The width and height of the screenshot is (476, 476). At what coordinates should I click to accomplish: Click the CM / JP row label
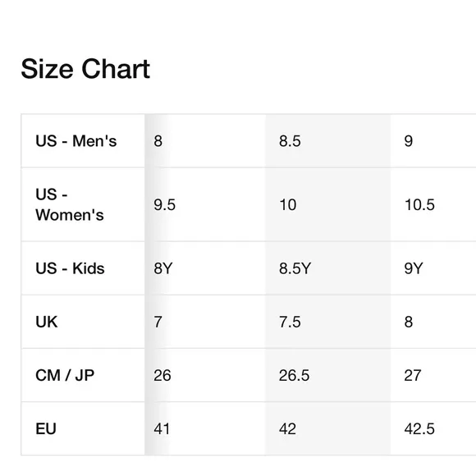click(65, 375)
